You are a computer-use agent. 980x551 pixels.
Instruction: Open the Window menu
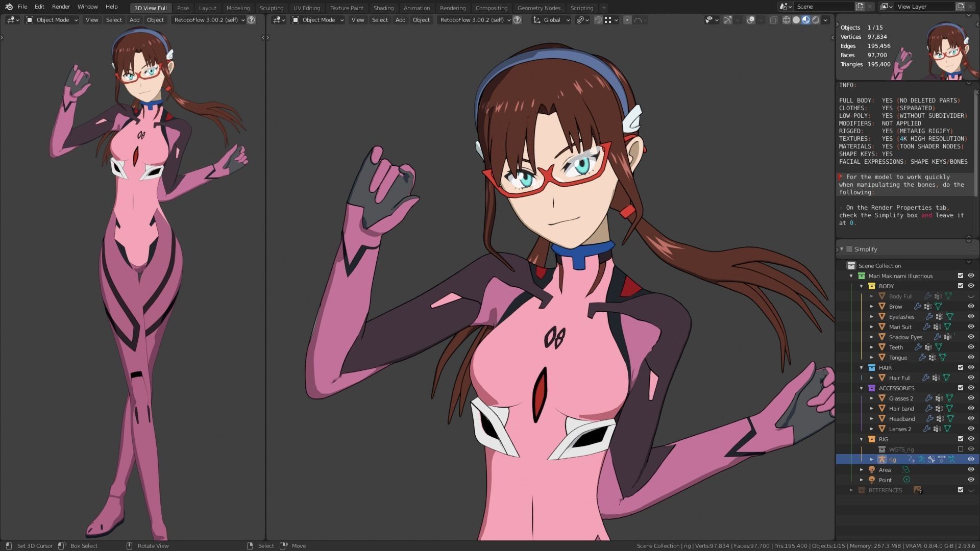click(87, 7)
